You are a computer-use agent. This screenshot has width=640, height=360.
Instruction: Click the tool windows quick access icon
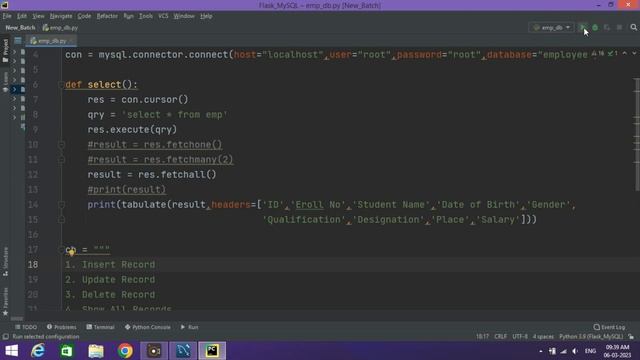coord(5,337)
